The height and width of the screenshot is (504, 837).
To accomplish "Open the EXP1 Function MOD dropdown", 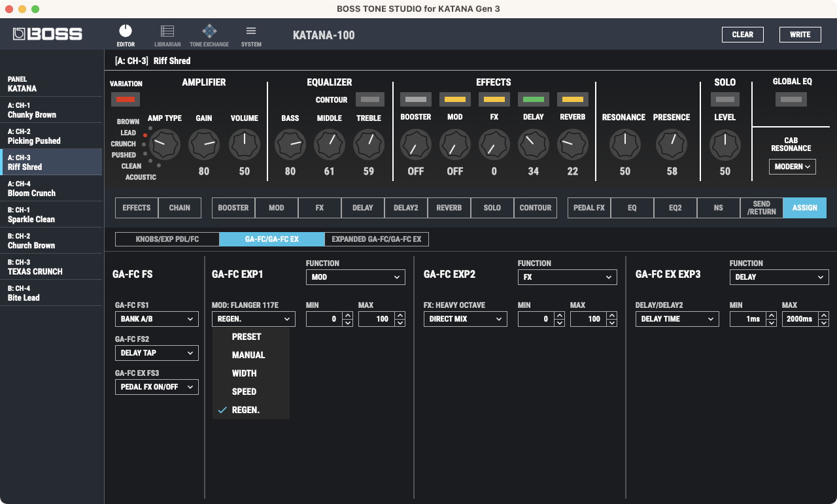I will (356, 277).
